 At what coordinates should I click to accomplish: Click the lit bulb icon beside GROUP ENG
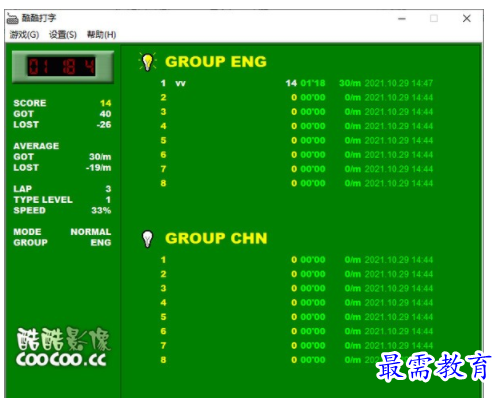(x=147, y=62)
